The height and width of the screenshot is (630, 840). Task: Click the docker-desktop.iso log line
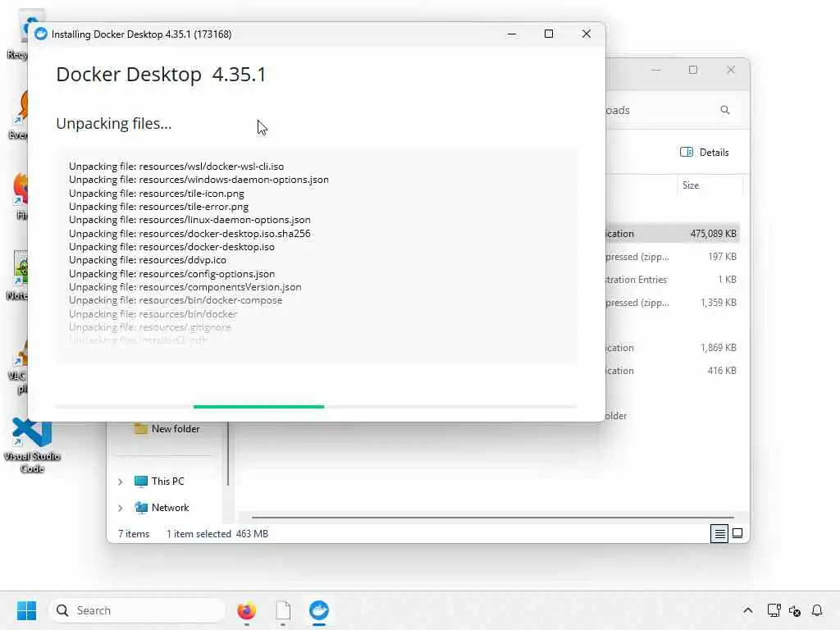point(171,247)
